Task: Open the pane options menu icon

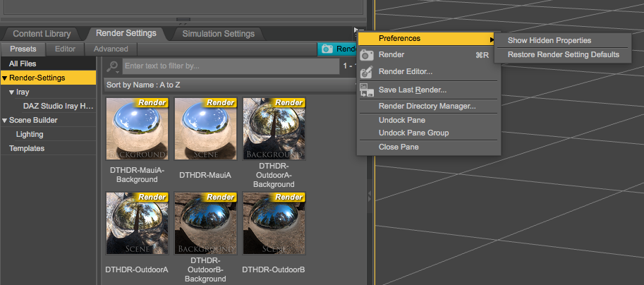Action: point(358,30)
